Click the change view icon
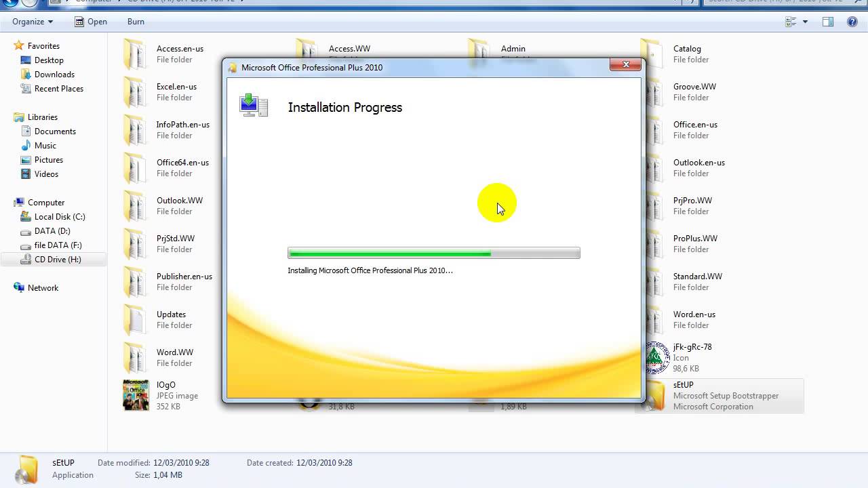 click(x=791, y=22)
